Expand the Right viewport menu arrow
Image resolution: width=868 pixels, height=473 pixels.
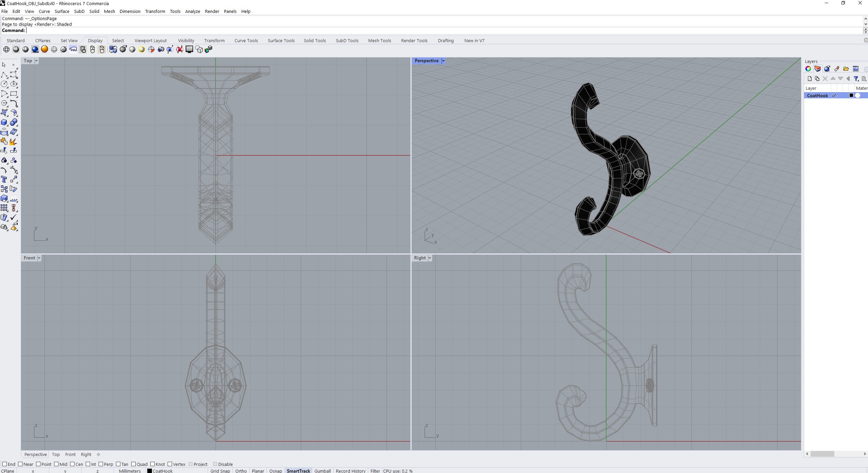[x=430, y=258]
